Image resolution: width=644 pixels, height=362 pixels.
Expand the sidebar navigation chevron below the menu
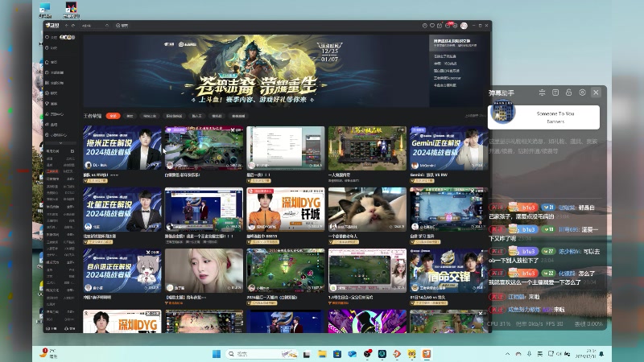(x=60, y=143)
